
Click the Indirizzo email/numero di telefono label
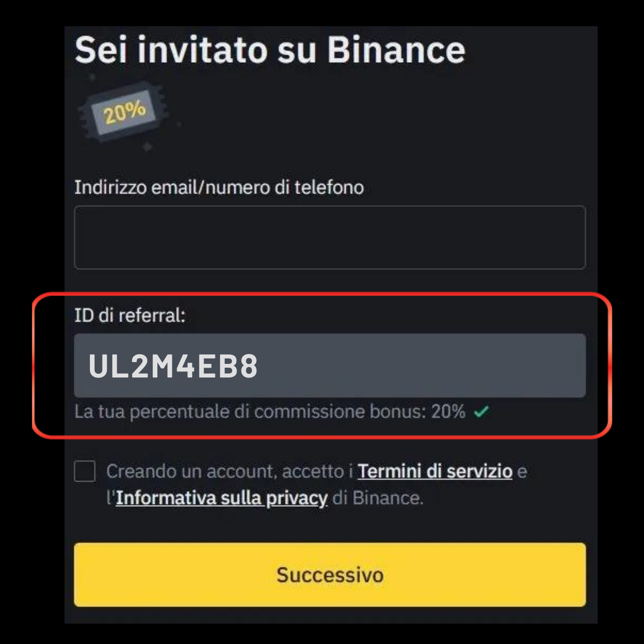pyautogui.click(x=219, y=187)
